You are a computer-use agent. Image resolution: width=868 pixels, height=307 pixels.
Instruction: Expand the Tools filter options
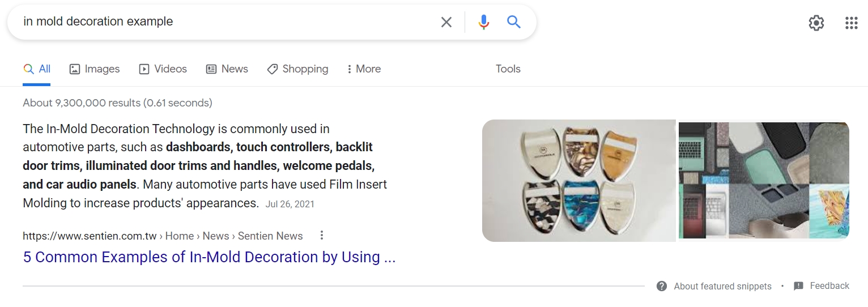pyautogui.click(x=508, y=69)
